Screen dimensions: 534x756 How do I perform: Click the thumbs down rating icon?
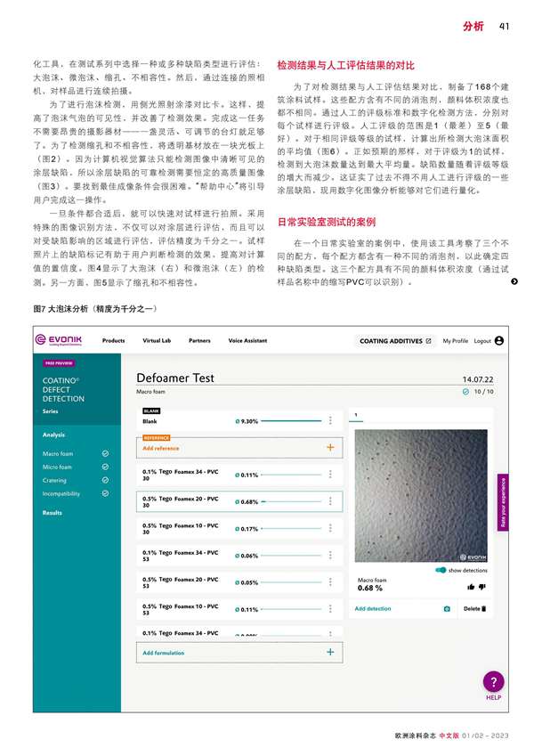(482, 587)
